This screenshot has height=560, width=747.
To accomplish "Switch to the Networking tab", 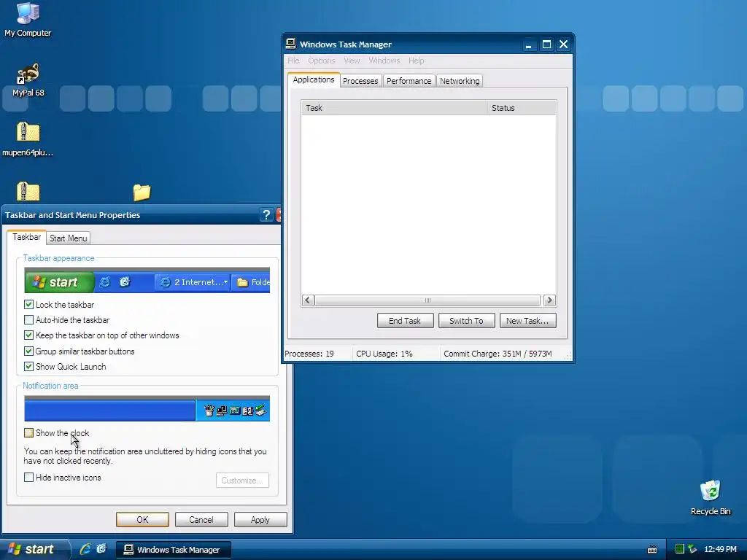I will [460, 81].
